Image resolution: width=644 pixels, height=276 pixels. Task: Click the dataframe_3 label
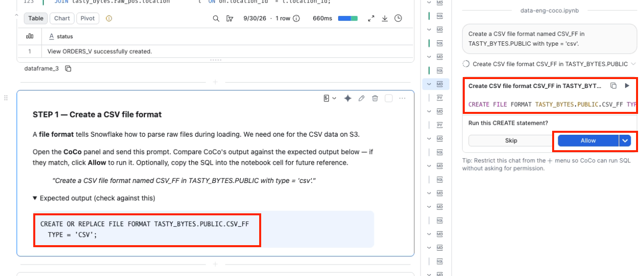tap(41, 69)
